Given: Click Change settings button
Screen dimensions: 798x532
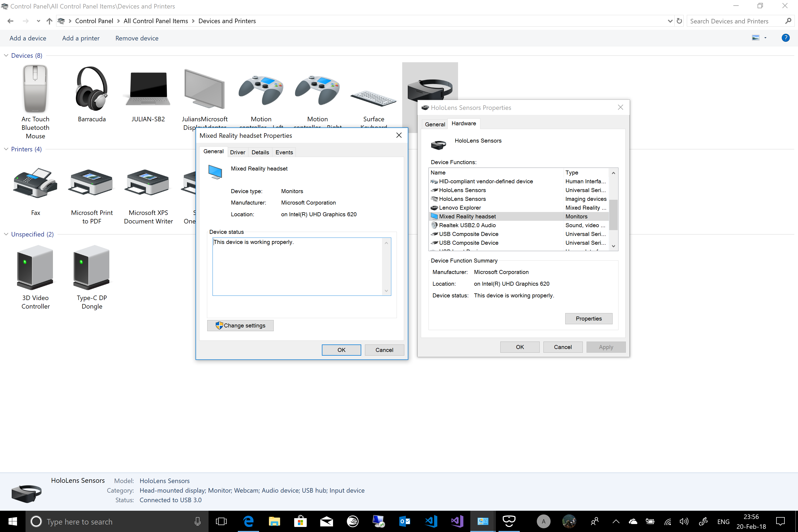Looking at the screenshot, I should pyautogui.click(x=240, y=325).
